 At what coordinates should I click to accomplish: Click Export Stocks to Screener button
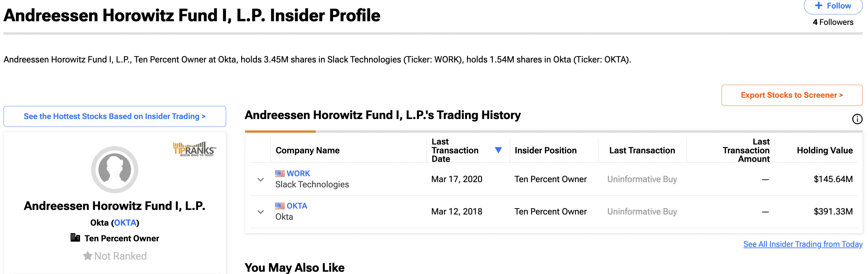[x=792, y=95]
